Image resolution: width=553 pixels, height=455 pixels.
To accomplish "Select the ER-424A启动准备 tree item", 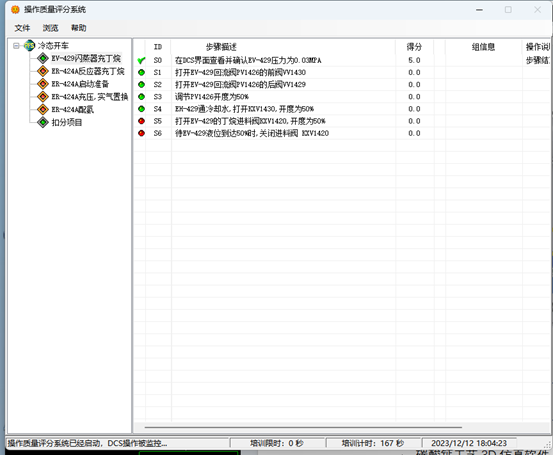I will [80, 84].
